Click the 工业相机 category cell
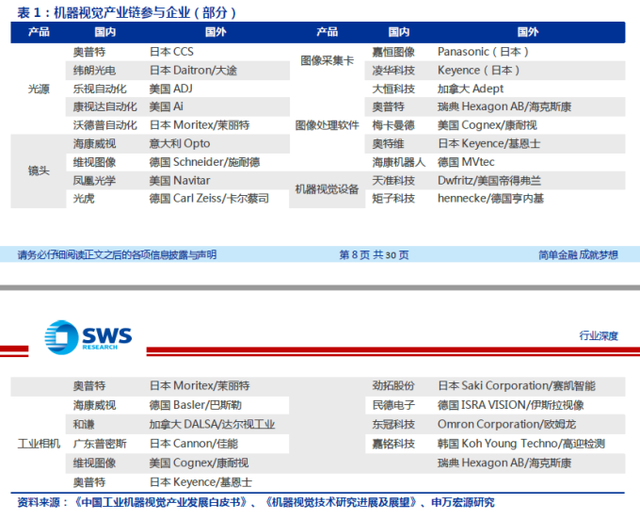 [38, 443]
